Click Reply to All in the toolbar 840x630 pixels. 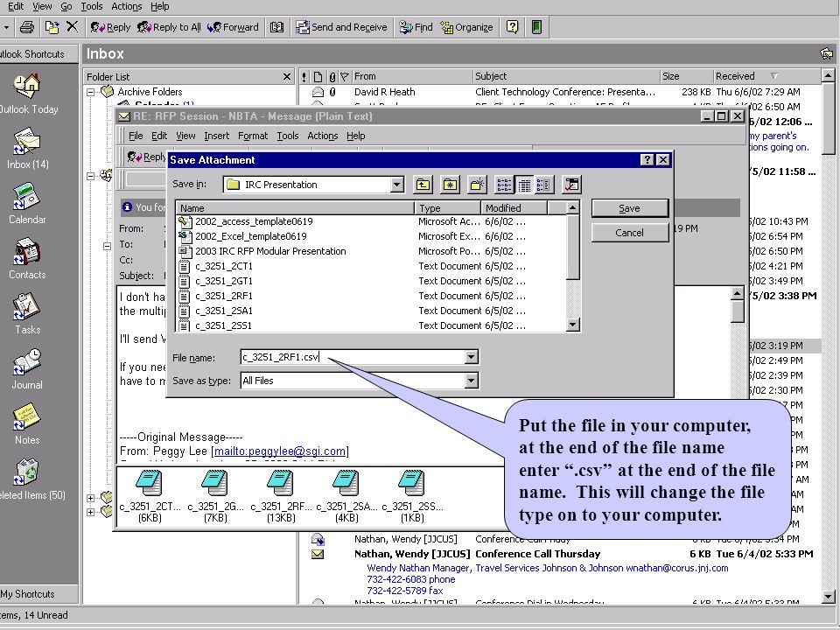coord(169,27)
